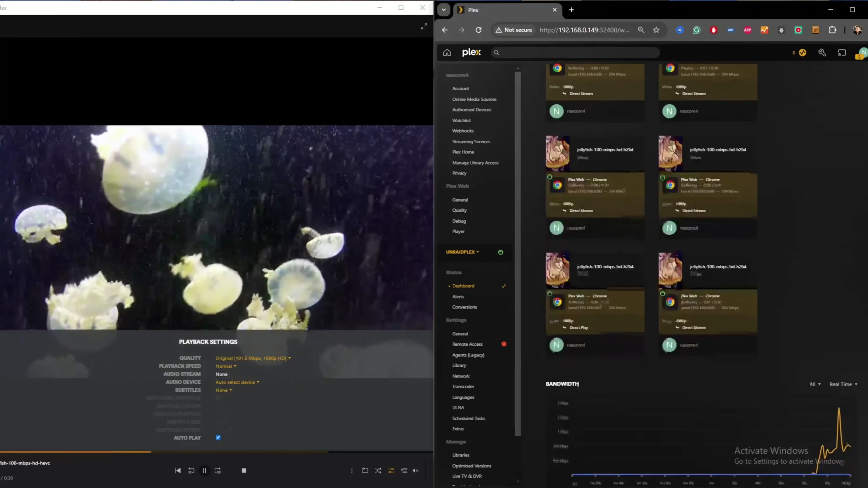Open a new Chrome tab
The width and height of the screenshot is (868, 488).
point(571,10)
